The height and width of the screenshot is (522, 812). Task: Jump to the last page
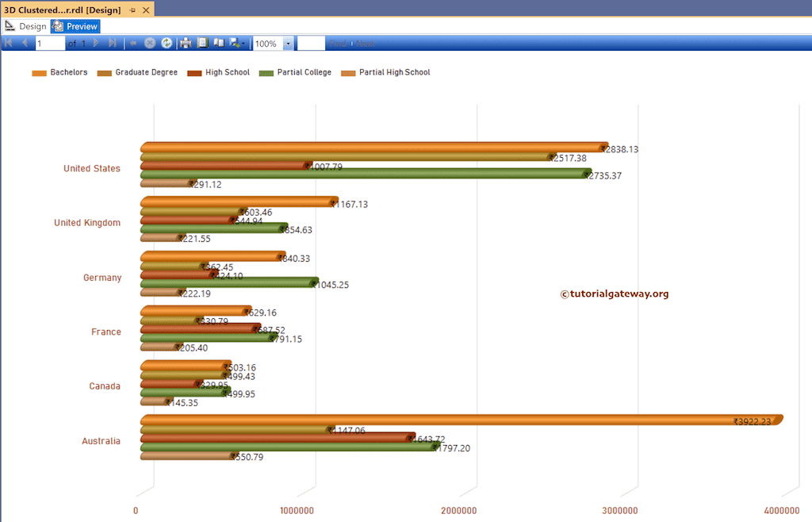[x=111, y=43]
